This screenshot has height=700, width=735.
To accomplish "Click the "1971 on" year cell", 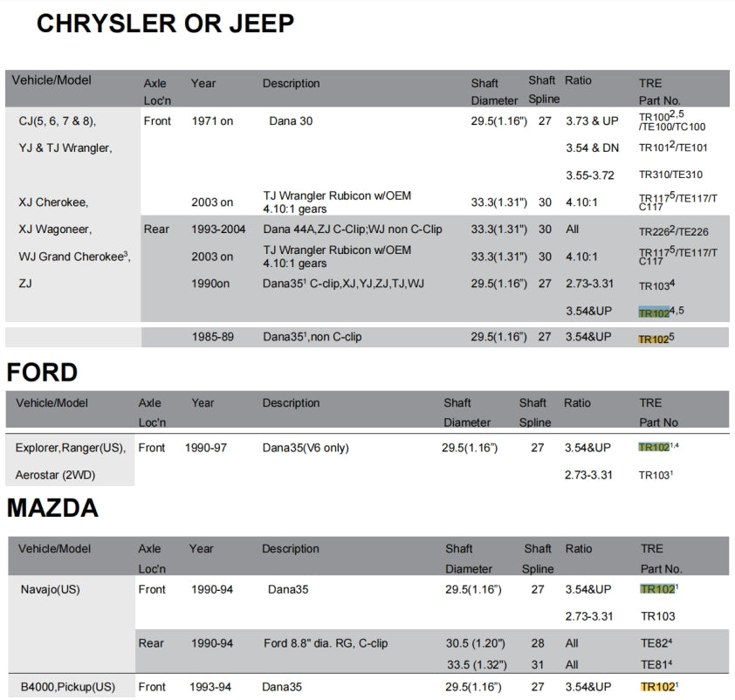I will point(212,121).
